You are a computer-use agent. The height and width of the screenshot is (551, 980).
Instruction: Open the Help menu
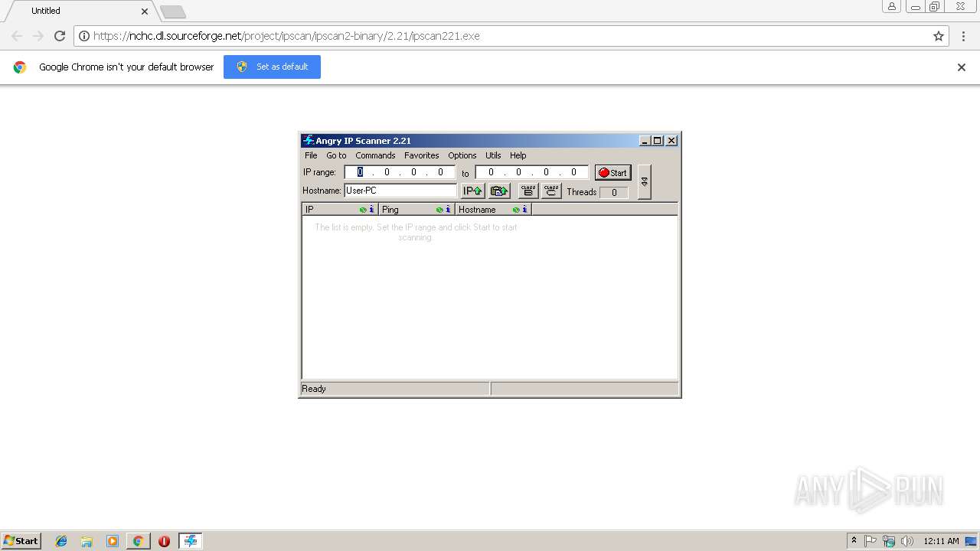pos(518,155)
